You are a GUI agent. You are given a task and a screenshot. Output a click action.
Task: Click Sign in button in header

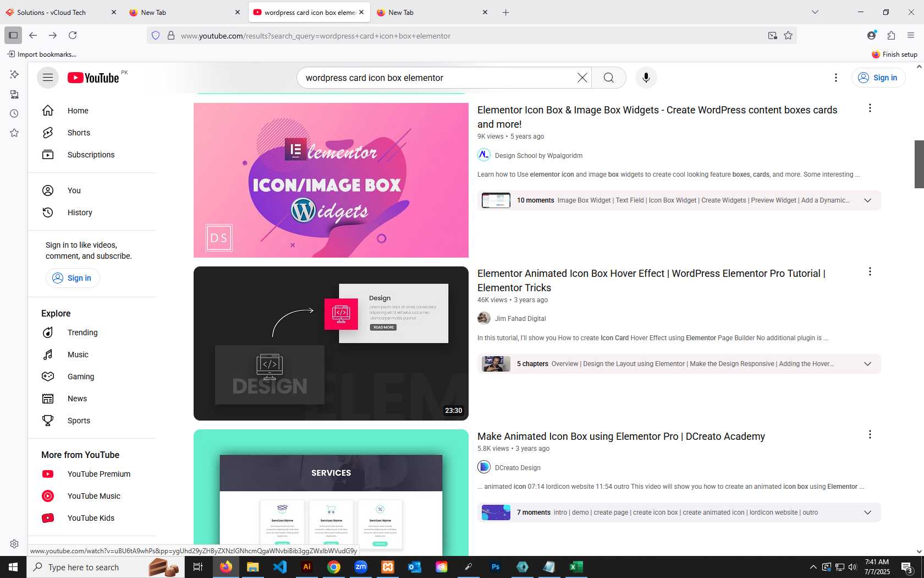click(x=878, y=78)
